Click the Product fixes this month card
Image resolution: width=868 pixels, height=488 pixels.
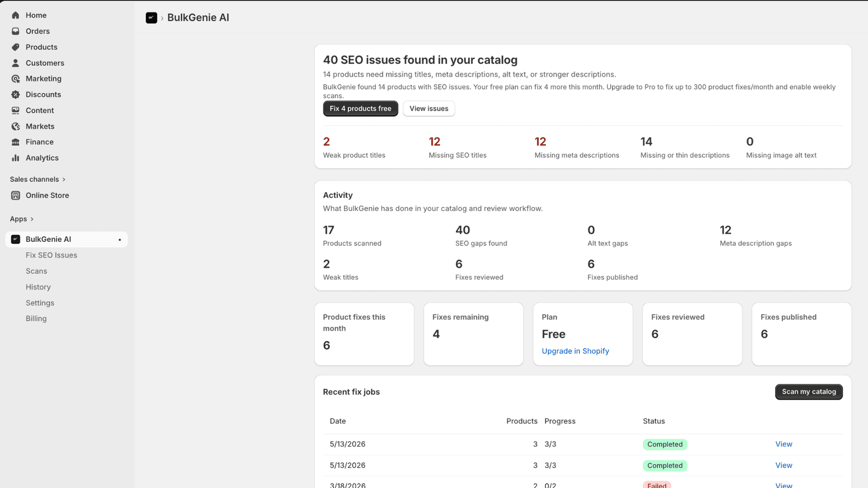pyautogui.click(x=364, y=334)
